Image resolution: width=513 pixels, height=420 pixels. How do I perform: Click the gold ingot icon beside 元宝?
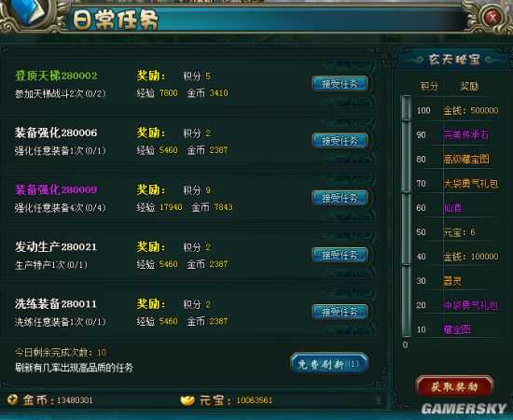point(187,400)
